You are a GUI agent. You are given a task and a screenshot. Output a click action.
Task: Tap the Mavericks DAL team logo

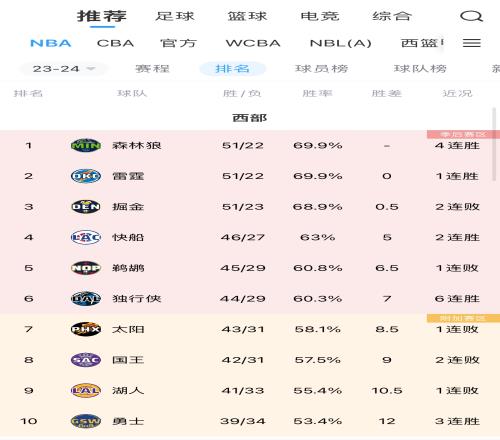tap(86, 299)
